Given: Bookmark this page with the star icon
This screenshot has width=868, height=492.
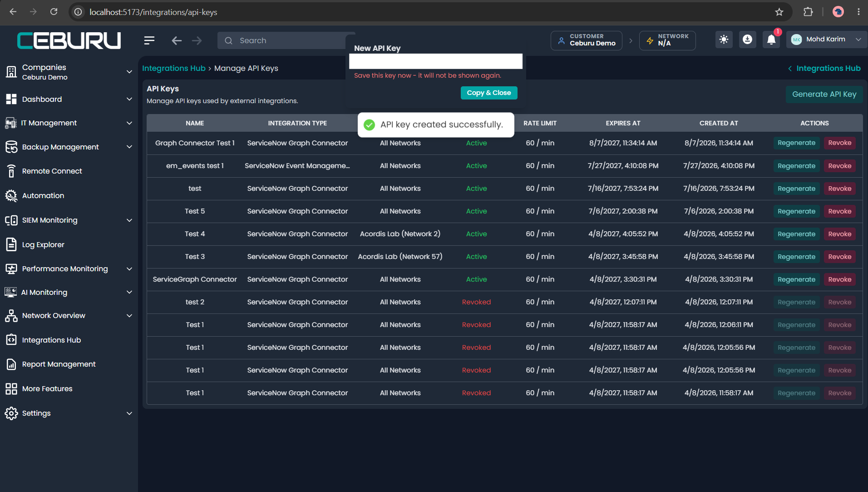Looking at the screenshot, I should point(779,12).
